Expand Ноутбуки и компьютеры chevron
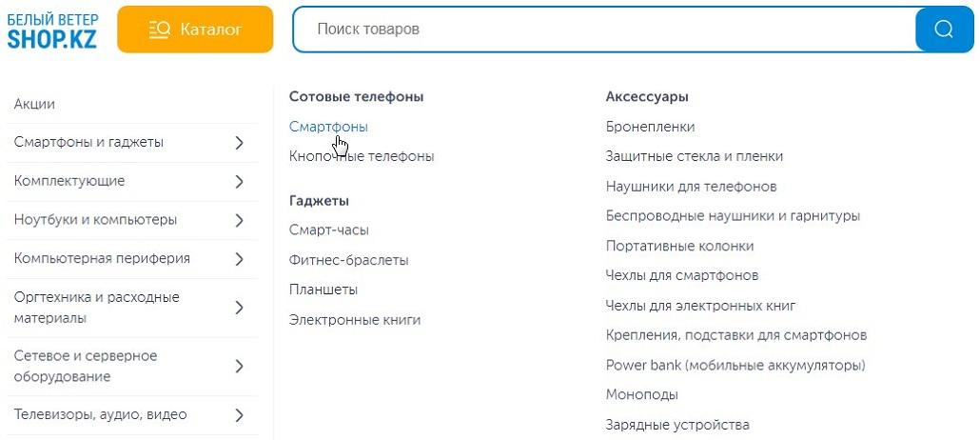980x440 pixels. pos(240,220)
